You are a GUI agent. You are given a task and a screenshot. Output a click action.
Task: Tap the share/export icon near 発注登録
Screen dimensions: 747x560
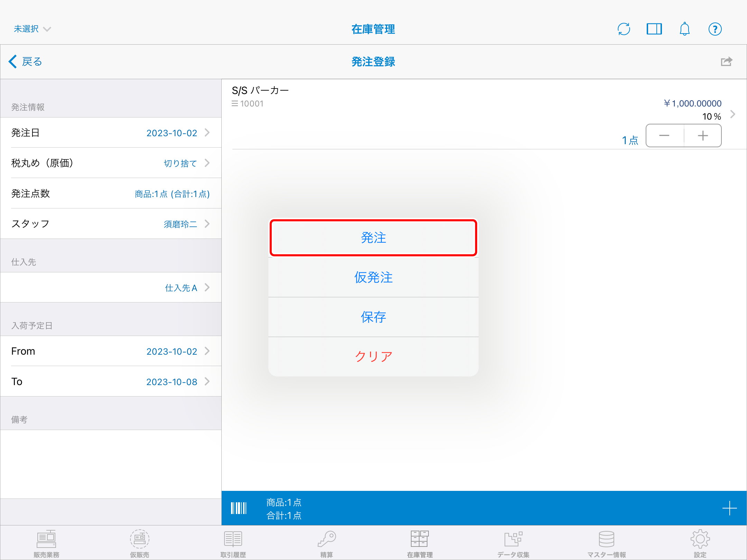727,62
